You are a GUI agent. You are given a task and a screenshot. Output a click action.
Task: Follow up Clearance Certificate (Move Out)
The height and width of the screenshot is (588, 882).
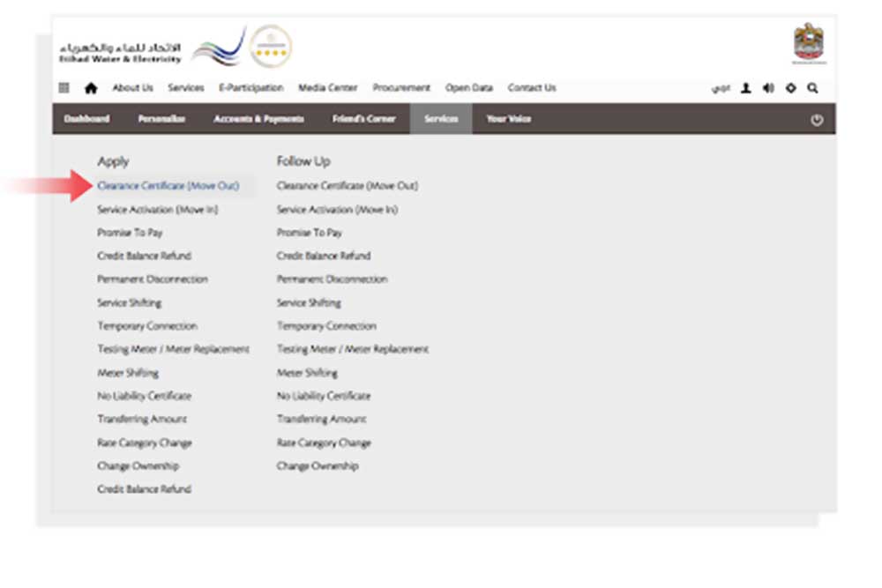[x=347, y=185]
